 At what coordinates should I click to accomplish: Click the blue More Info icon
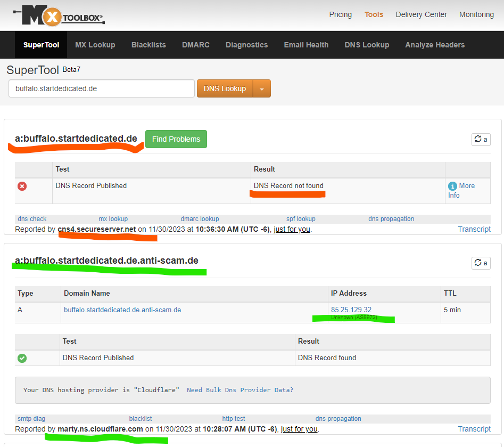coord(452,186)
